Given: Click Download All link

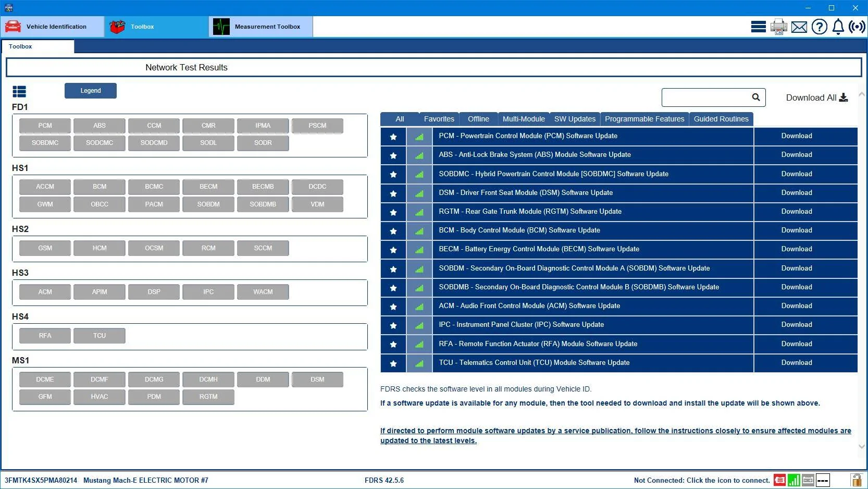Looking at the screenshot, I should point(816,97).
